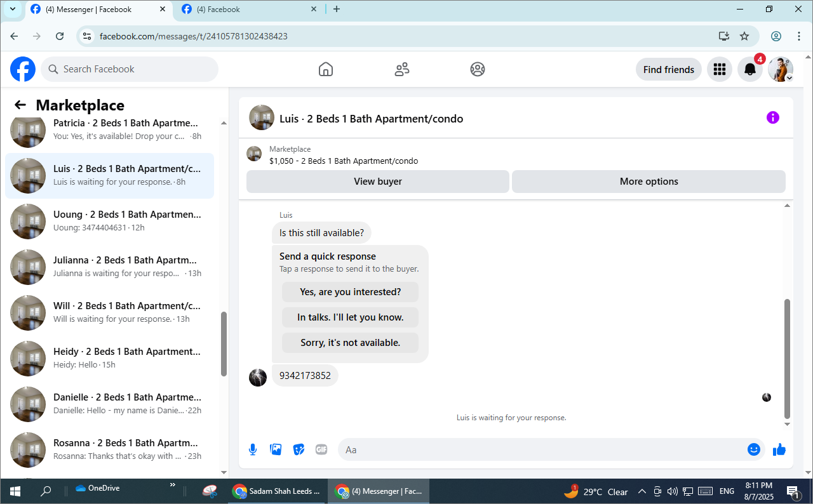Open Danielle's Marketplace conversation
This screenshot has height=504, width=813.
(x=109, y=404)
